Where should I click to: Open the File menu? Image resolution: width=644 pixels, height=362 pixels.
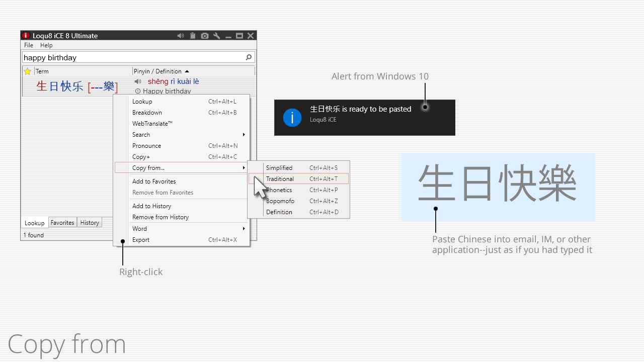click(29, 45)
